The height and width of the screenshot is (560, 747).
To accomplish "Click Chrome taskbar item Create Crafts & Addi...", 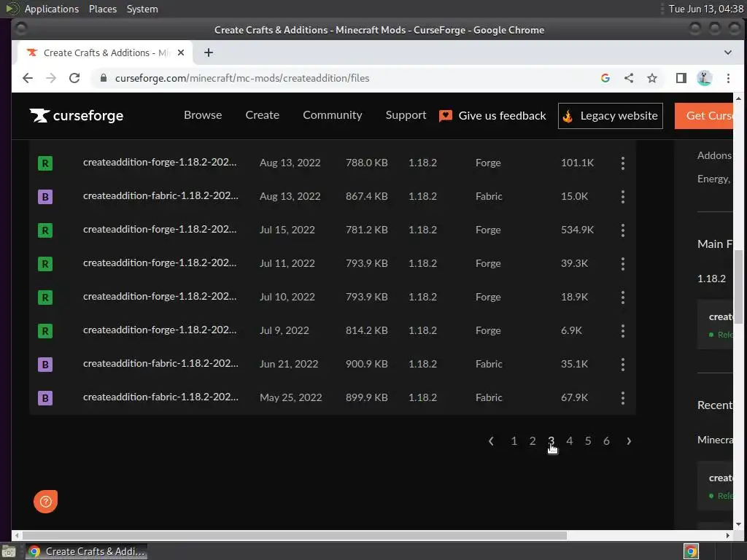I will pos(86,551).
